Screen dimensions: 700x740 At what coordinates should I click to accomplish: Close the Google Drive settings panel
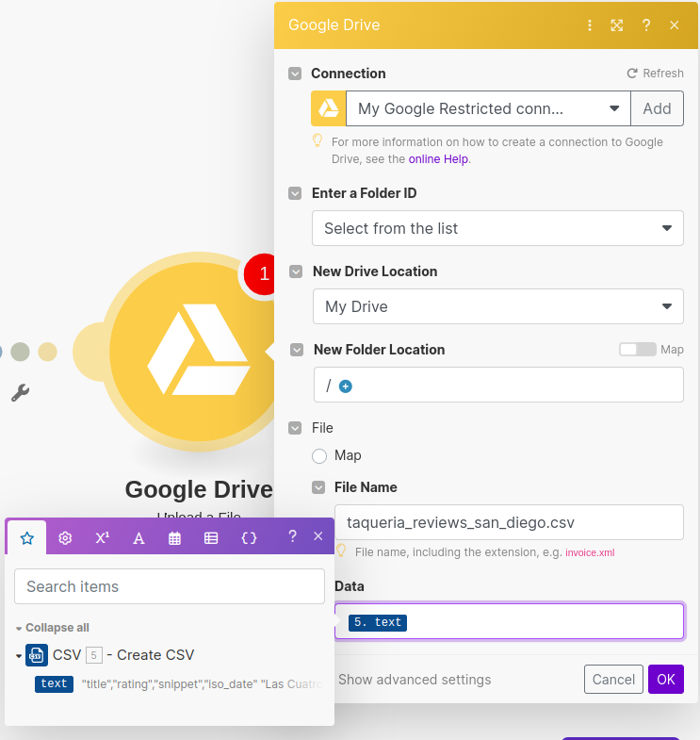675,25
